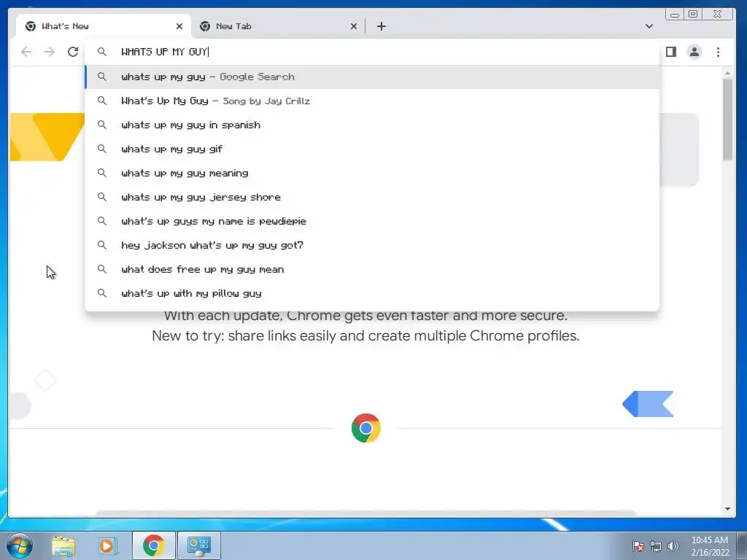This screenshot has height=560, width=747.
Task: Expand the tab search chevron
Action: (649, 26)
